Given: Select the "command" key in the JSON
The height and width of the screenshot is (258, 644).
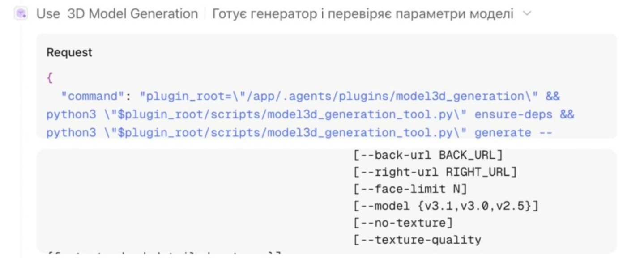Looking at the screenshot, I should tap(93, 96).
